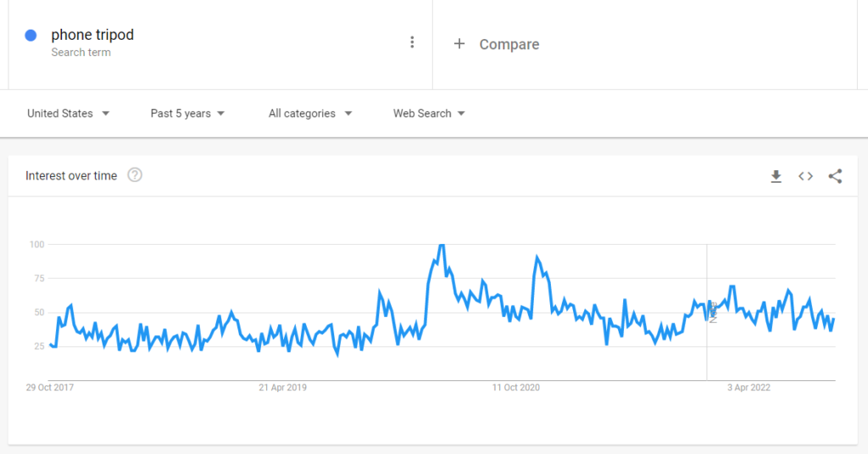Screen dimensions: 868x454
Task: Open the three-dot menu for phone tripod
Action: [412, 42]
